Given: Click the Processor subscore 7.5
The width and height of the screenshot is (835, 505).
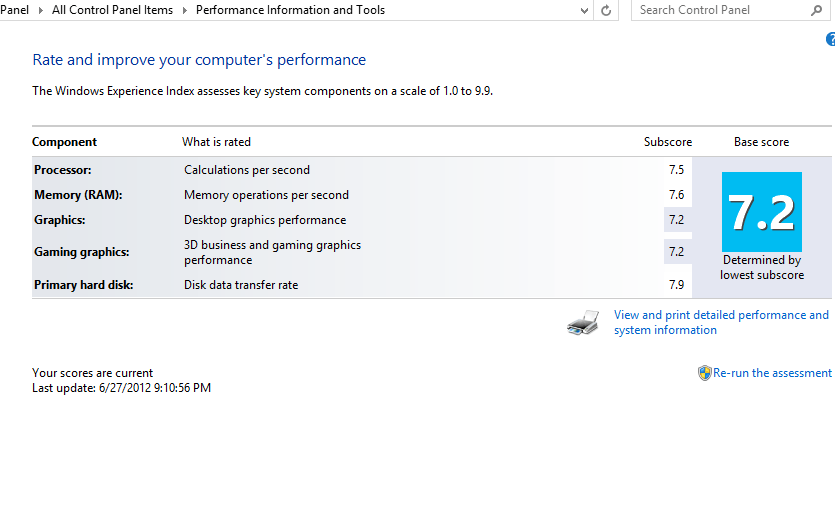Looking at the screenshot, I should point(676,170).
